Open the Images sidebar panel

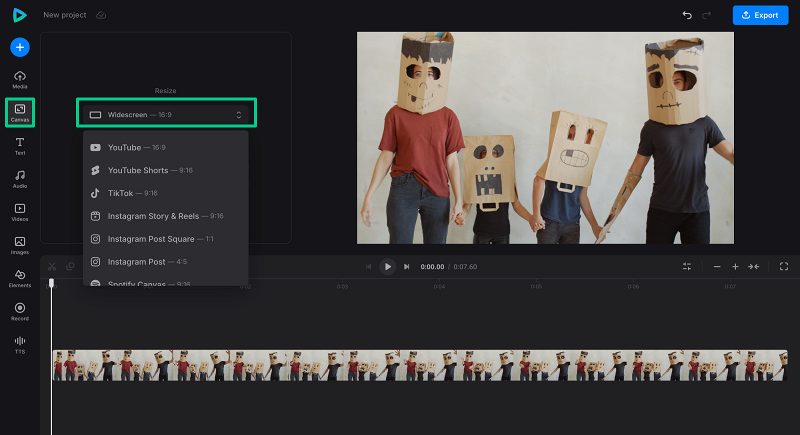point(20,245)
